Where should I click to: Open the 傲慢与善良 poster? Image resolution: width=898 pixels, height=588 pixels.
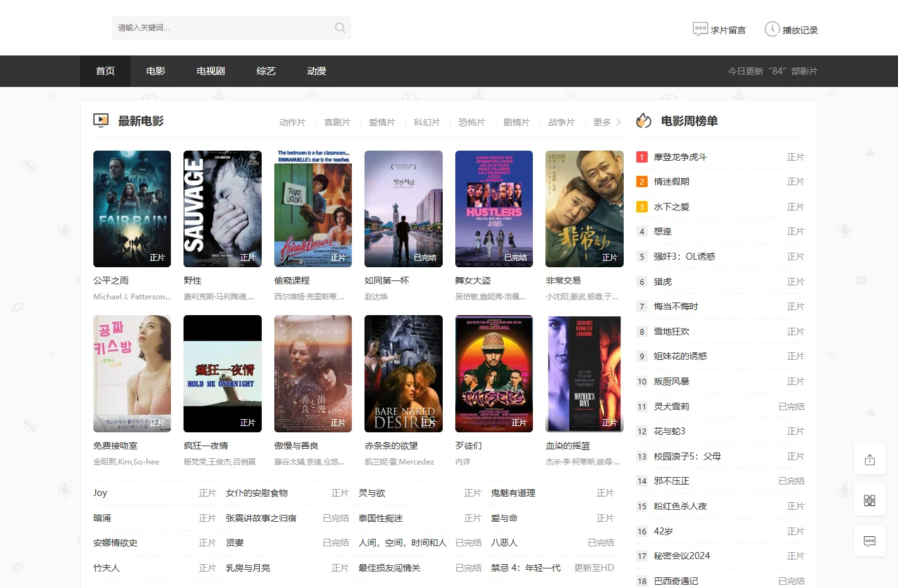313,374
